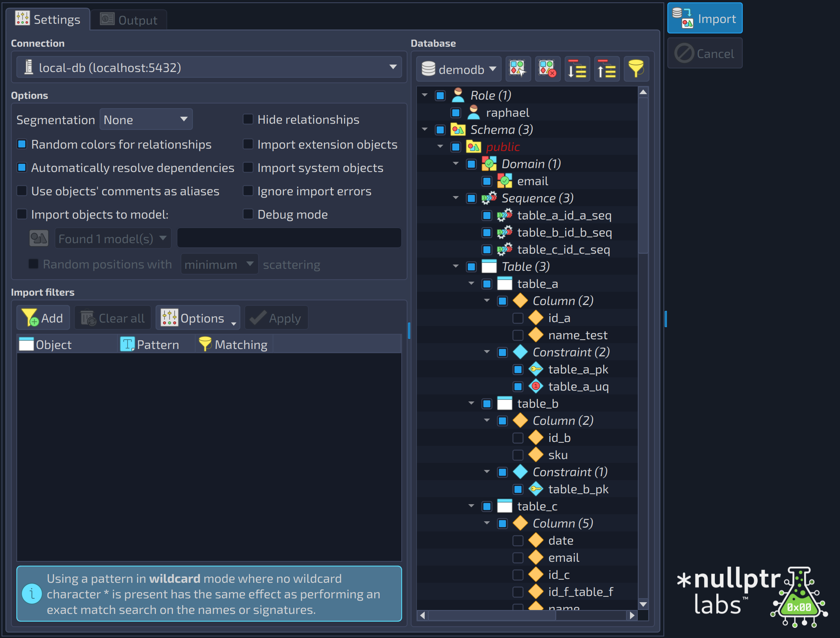Click the public schema icon

pos(474,147)
